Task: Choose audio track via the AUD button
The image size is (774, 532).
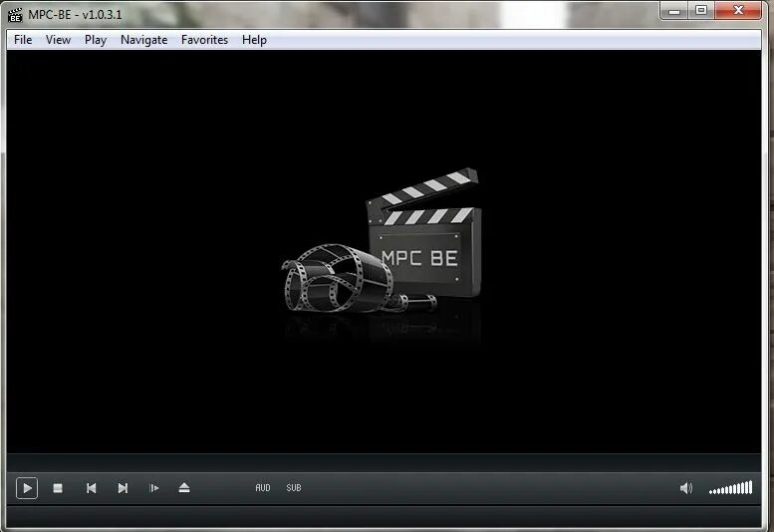Action: pyautogui.click(x=263, y=488)
